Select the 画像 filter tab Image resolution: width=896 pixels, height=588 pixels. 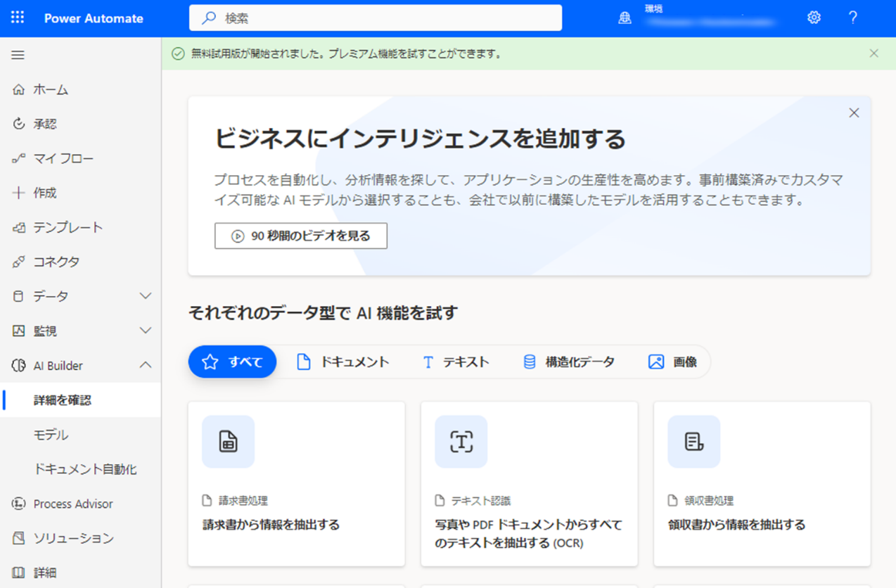pos(672,362)
